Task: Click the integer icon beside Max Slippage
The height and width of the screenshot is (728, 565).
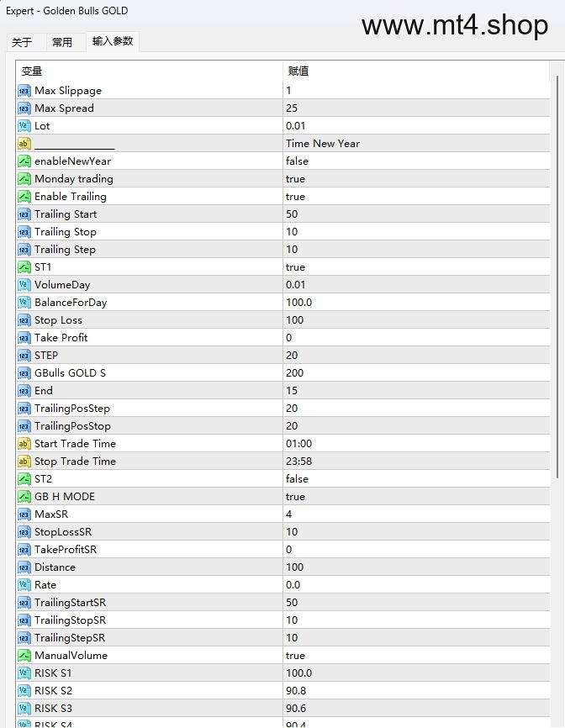Action: 24,91
